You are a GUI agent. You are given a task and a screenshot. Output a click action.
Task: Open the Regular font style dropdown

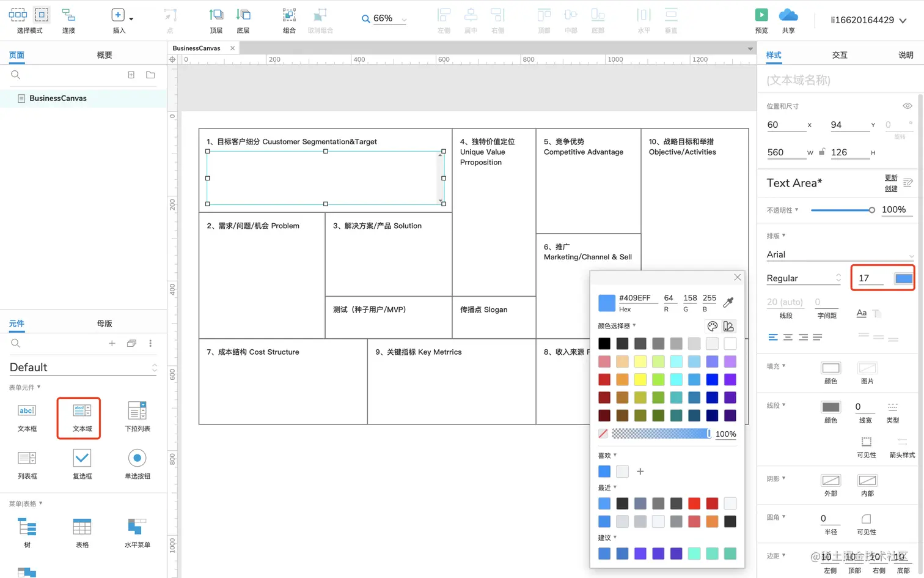pos(838,278)
